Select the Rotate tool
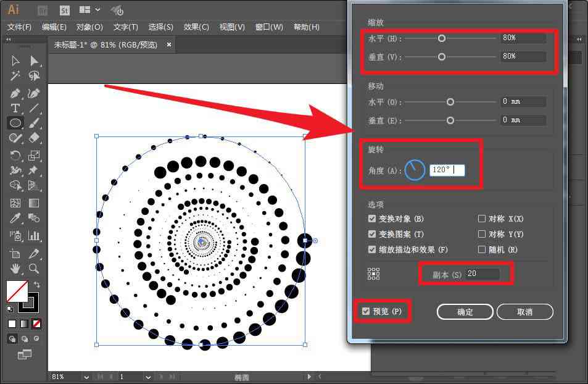The width and height of the screenshot is (588, 384). [15, 155]
